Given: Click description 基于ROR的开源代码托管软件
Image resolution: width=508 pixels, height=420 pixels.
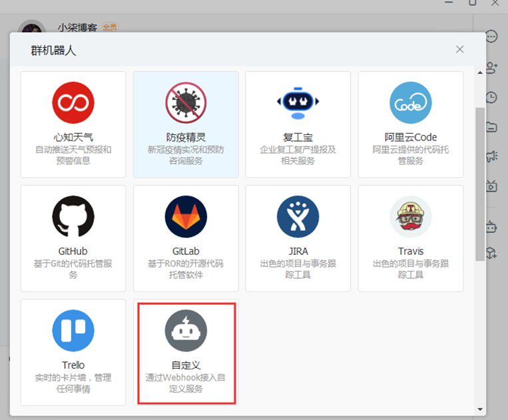Looking at the screenshot, I should tap(186, 269).
